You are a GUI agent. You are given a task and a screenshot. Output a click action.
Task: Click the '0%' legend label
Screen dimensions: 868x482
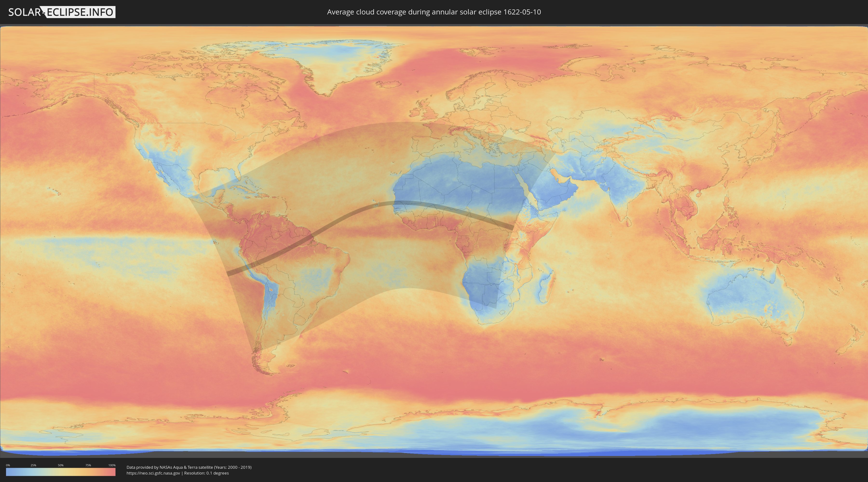[x=8, y=465]
